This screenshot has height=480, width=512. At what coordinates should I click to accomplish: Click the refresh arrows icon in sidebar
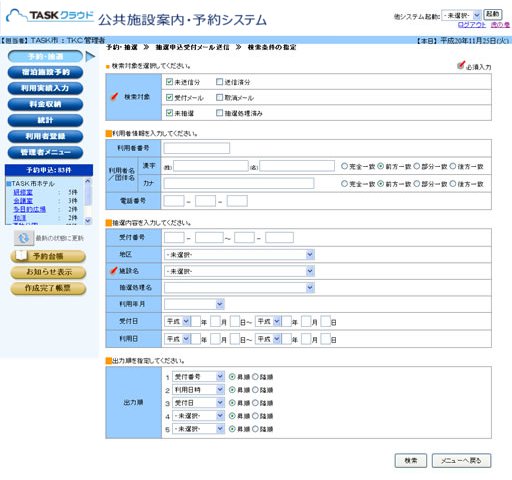coord(24,238)
